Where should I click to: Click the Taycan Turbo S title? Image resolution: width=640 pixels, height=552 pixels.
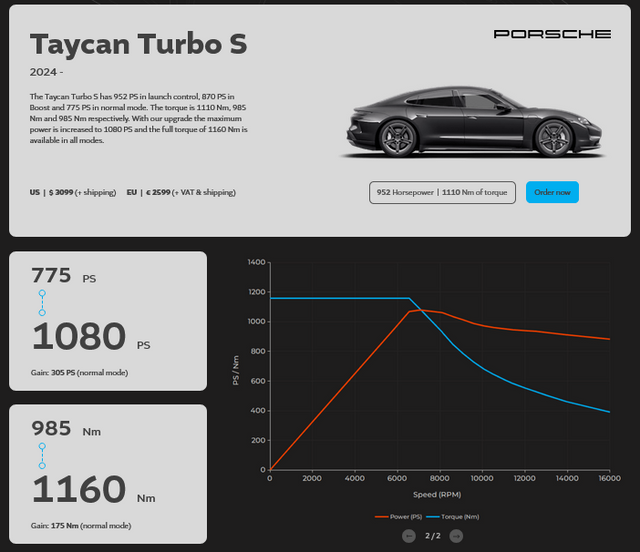pyautogui.click(x=138, y=44)
